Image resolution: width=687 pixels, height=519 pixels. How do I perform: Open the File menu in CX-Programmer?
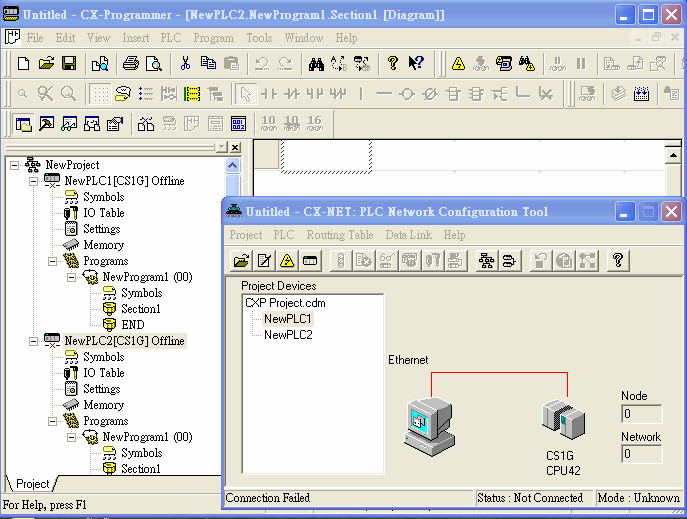(x=35, y=38)
